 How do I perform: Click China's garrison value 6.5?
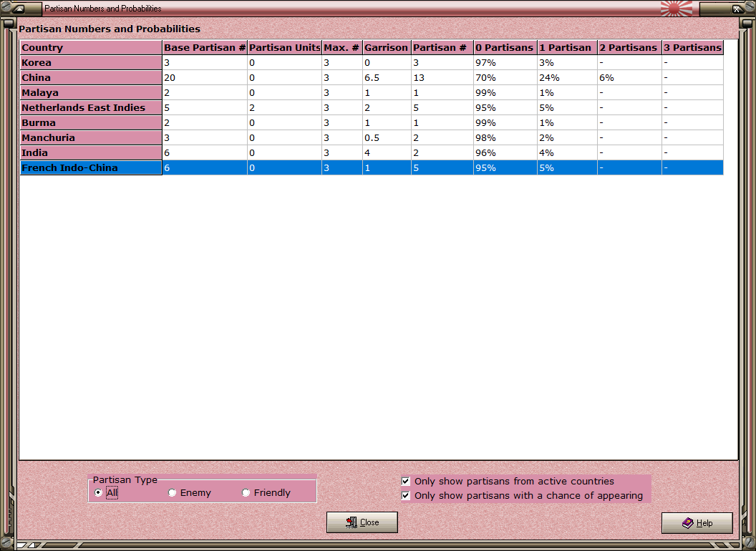tap(387, 77)
